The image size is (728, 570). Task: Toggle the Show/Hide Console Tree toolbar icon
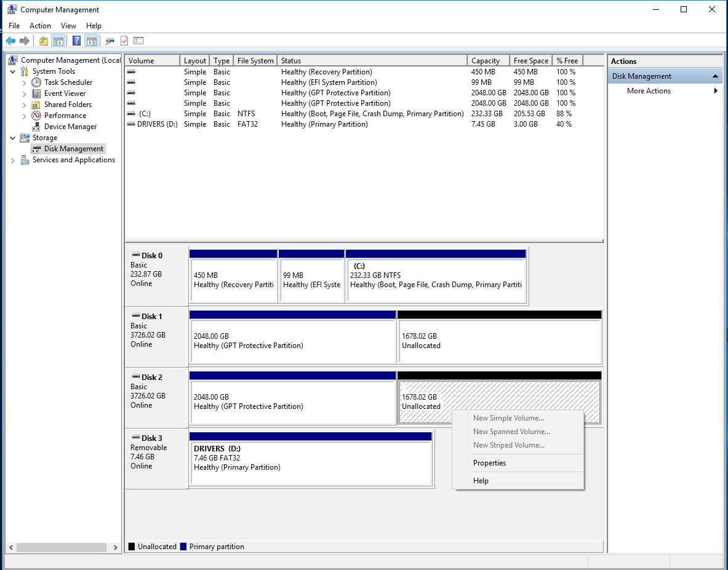point(58,41)
